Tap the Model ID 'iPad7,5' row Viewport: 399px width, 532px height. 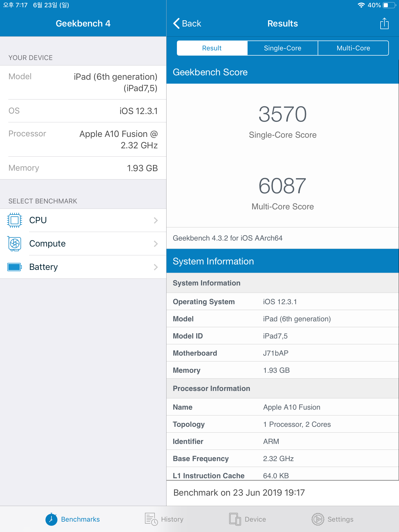[283, 336]
